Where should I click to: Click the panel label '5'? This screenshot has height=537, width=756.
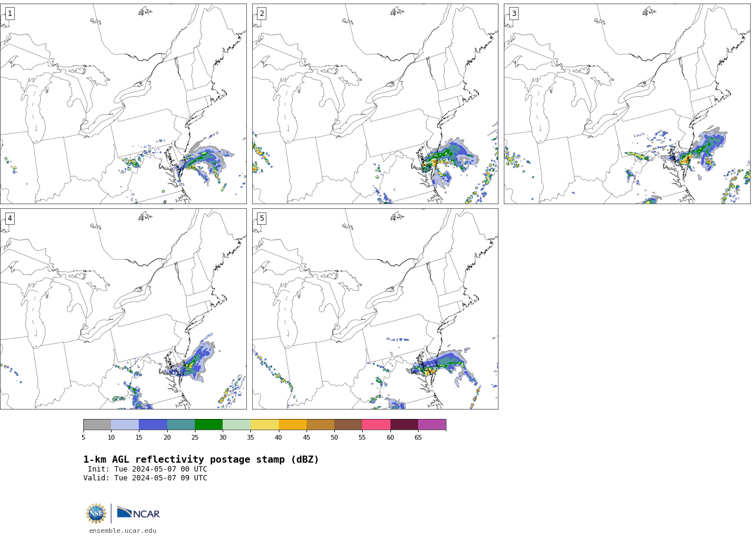(262, 218)
